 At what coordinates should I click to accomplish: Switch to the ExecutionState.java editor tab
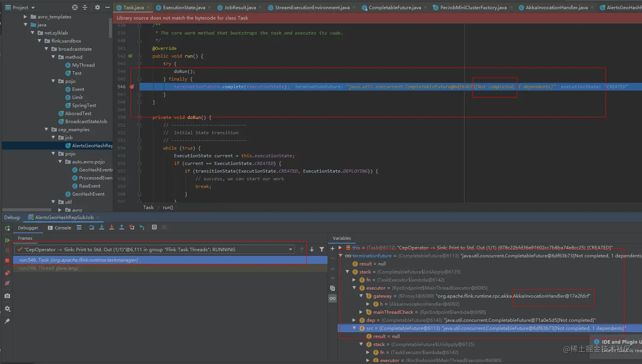click(x=183, y=8)
